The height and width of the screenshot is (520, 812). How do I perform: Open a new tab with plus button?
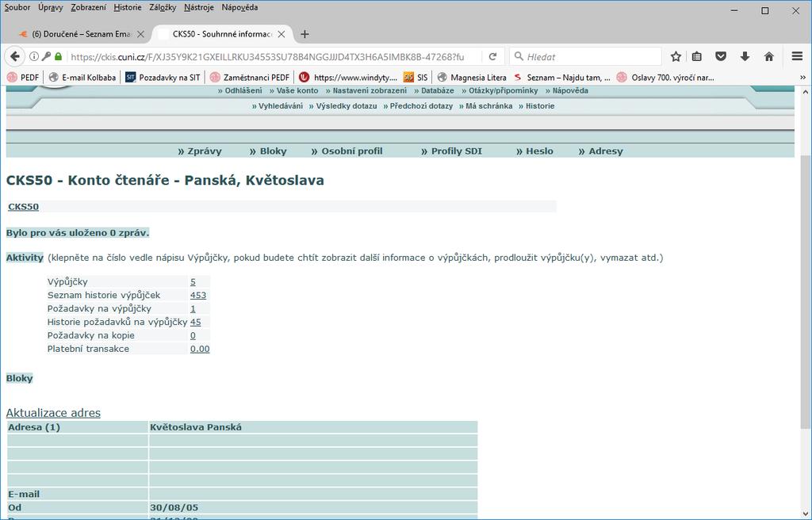coord(304,34)
